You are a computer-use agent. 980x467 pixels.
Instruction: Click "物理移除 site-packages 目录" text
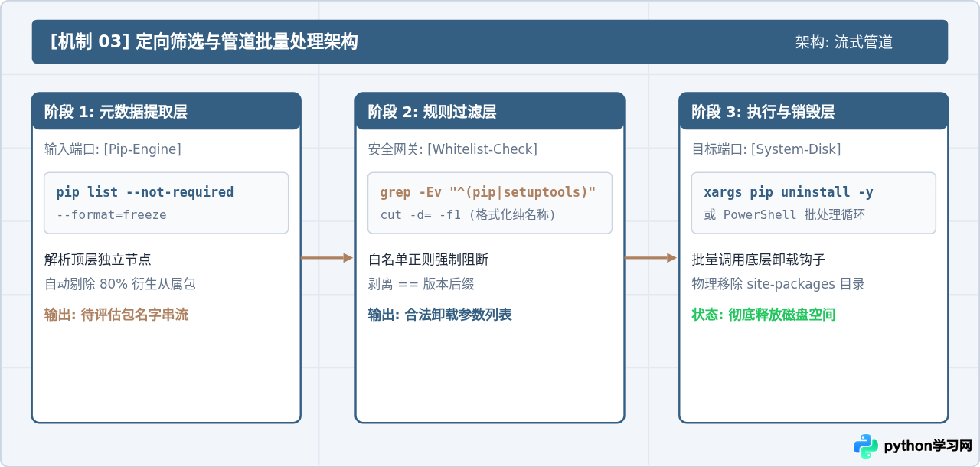778,284
